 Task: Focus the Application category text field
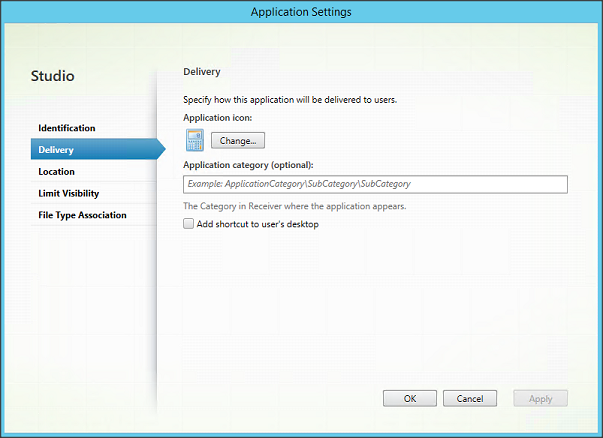click(375, 184)
